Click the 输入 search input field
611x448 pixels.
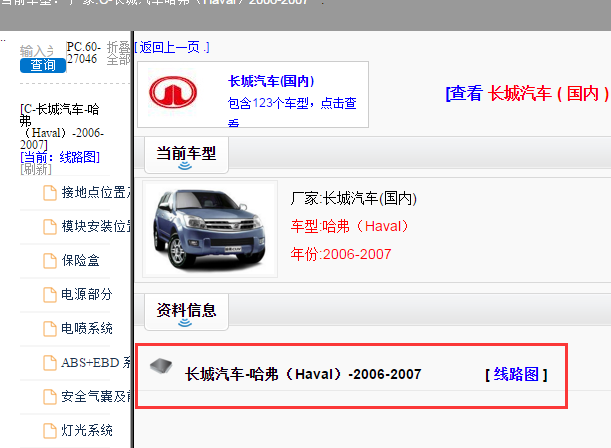[x=37, y=51]
